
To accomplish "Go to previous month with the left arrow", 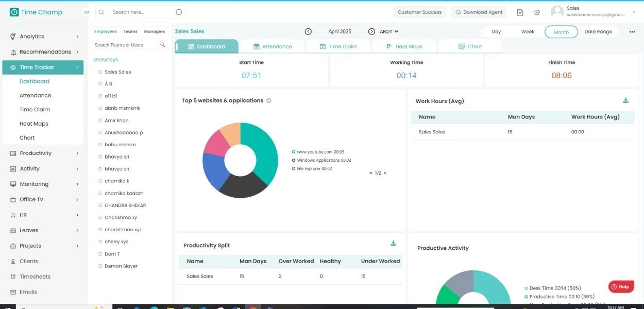I will point(308,31).
